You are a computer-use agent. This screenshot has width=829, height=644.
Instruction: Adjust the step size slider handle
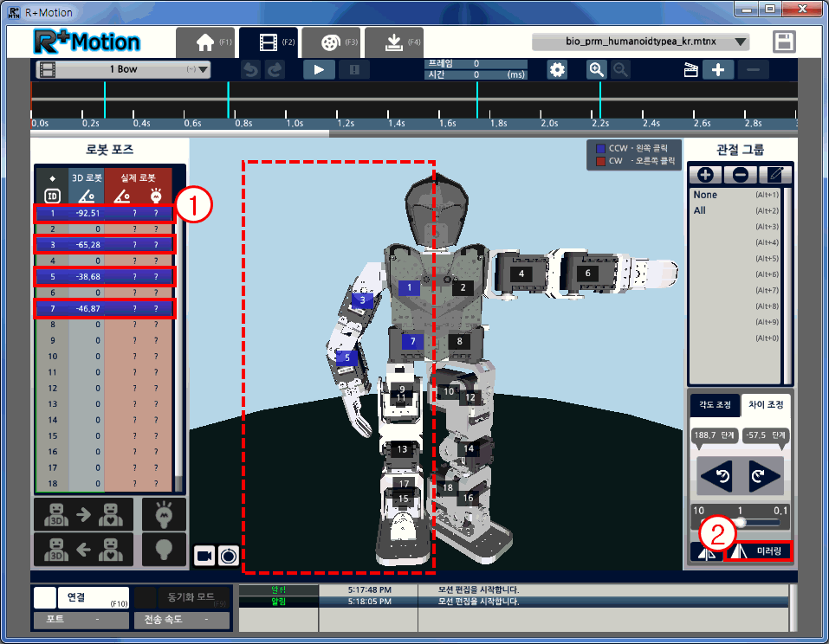point(741,522)
